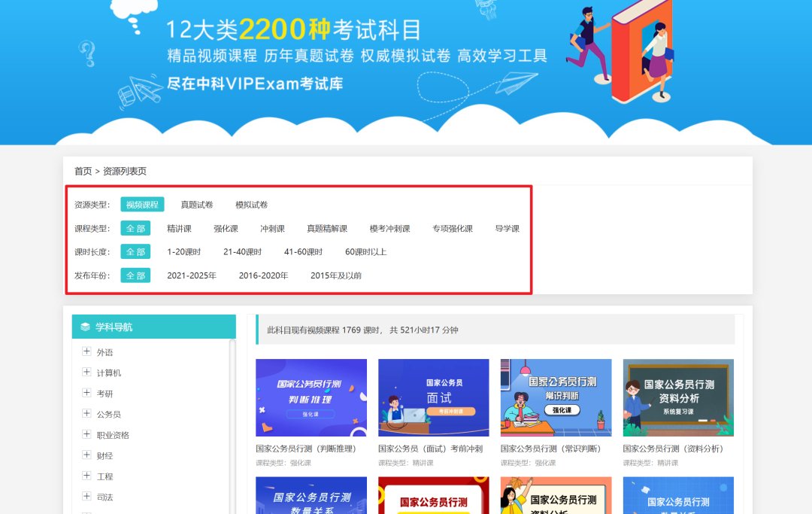Select 全部 for 发布年份 filter

pyautogui.click(x=135, y=275)
